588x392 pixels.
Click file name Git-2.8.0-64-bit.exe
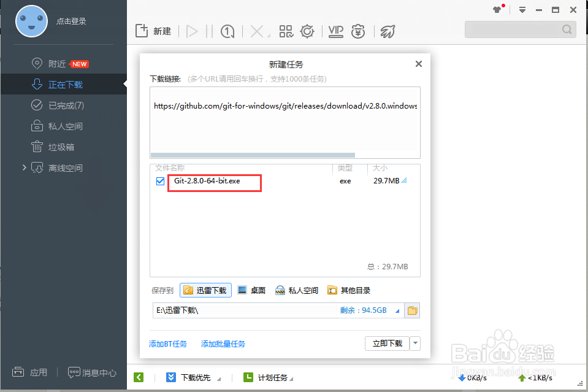click(x=207, y=181)
